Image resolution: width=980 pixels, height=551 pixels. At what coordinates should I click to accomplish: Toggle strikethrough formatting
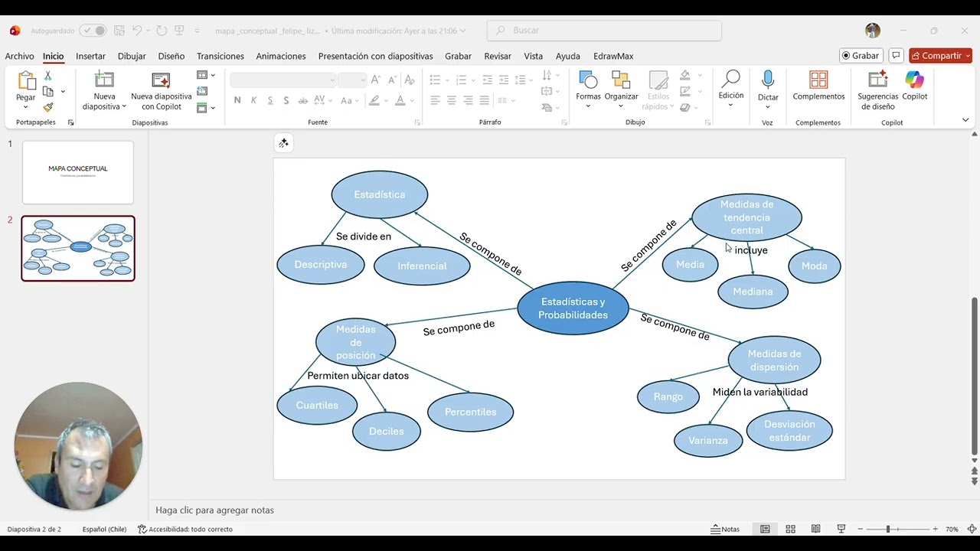tap(302, 100)
